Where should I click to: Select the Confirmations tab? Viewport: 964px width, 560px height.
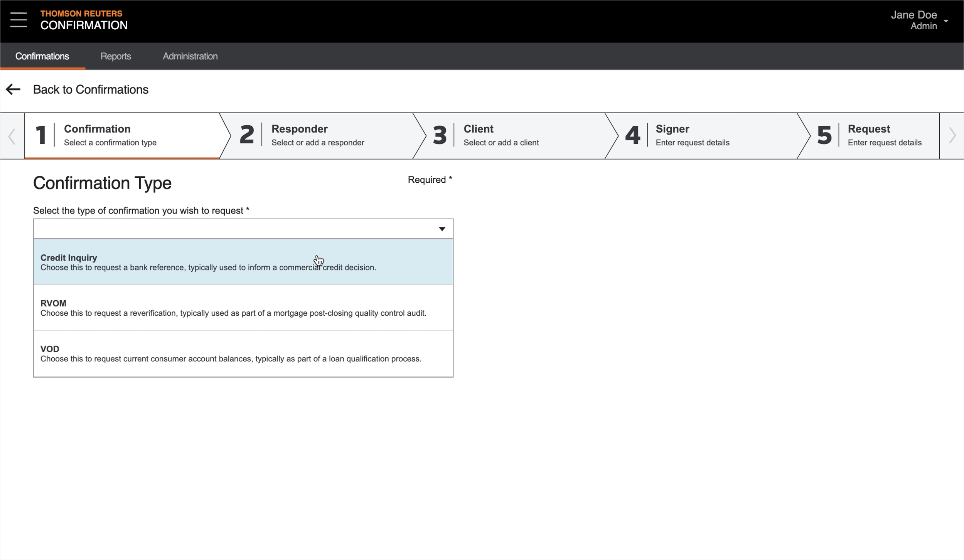pos(42,56)
